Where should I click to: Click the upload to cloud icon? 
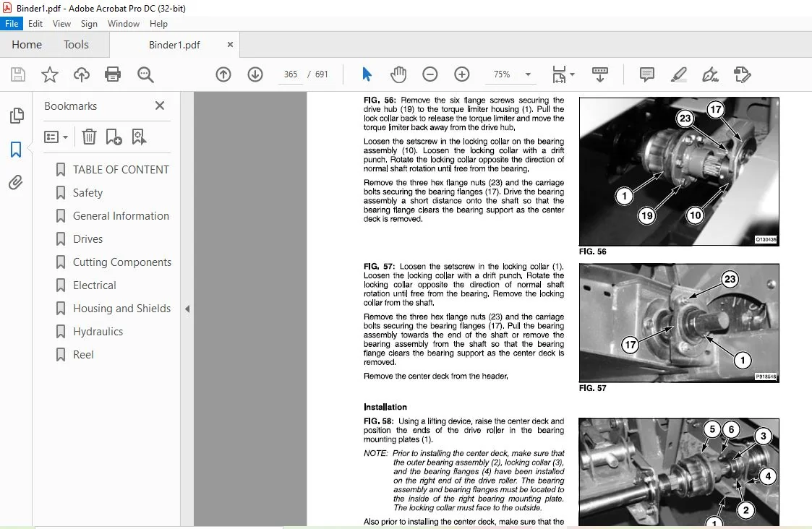pos(81,74)
